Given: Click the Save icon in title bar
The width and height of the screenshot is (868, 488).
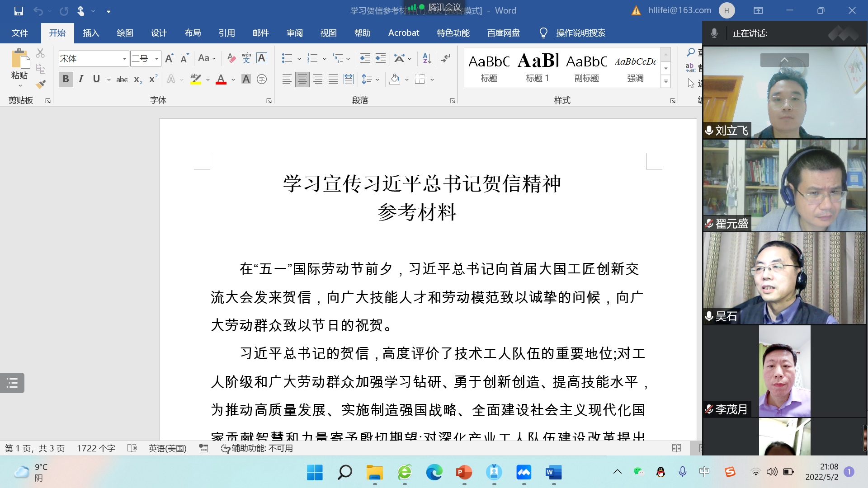Looking at the screenshot, I should pos(19,11).
